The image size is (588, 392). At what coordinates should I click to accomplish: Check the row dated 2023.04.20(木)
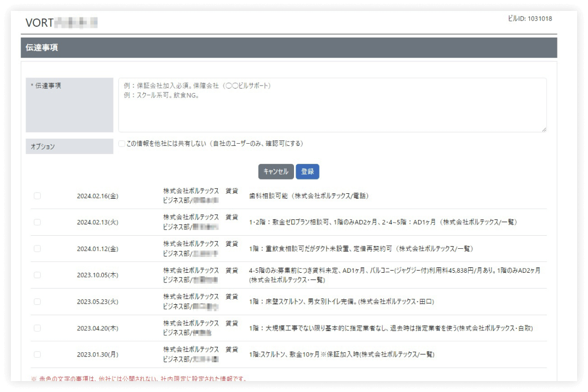pos(37,328)
